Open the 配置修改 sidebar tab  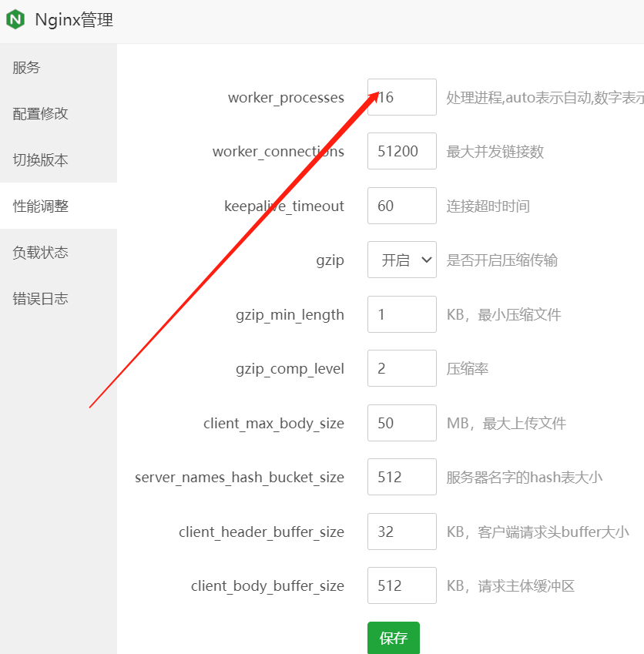(x=59, y=113)
